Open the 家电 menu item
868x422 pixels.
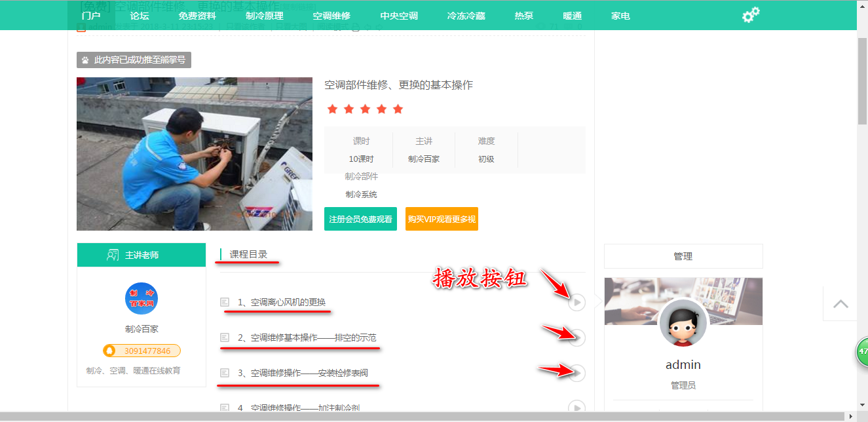coord(620,16)
